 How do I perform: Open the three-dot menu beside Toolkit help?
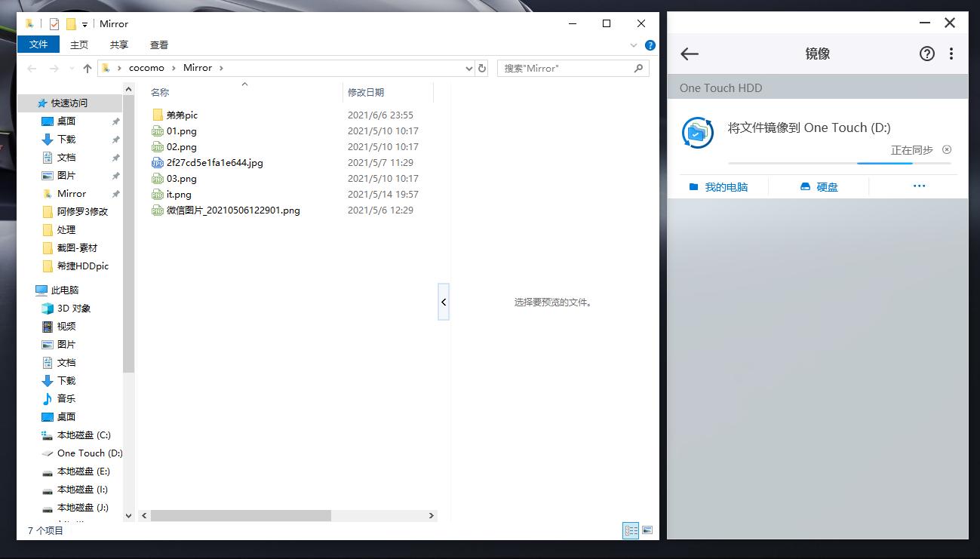(951, 54)
